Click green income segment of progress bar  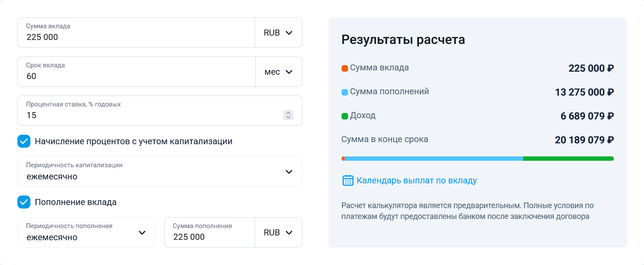tap(568, 159)
